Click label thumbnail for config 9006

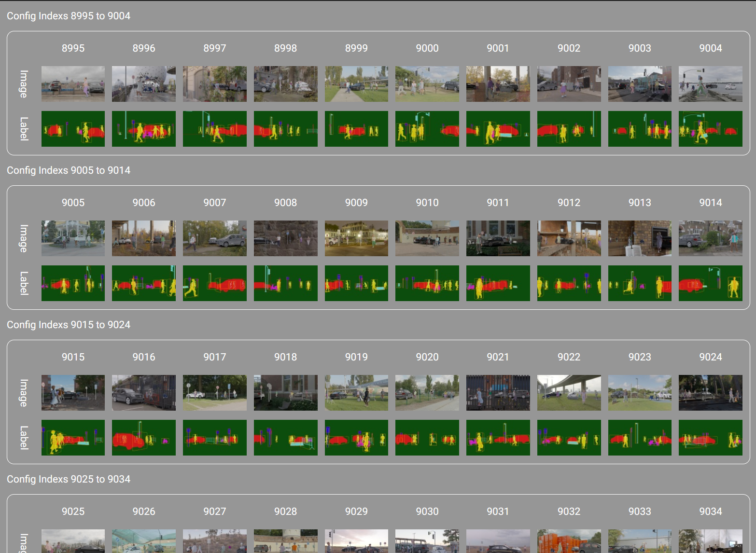144,283
